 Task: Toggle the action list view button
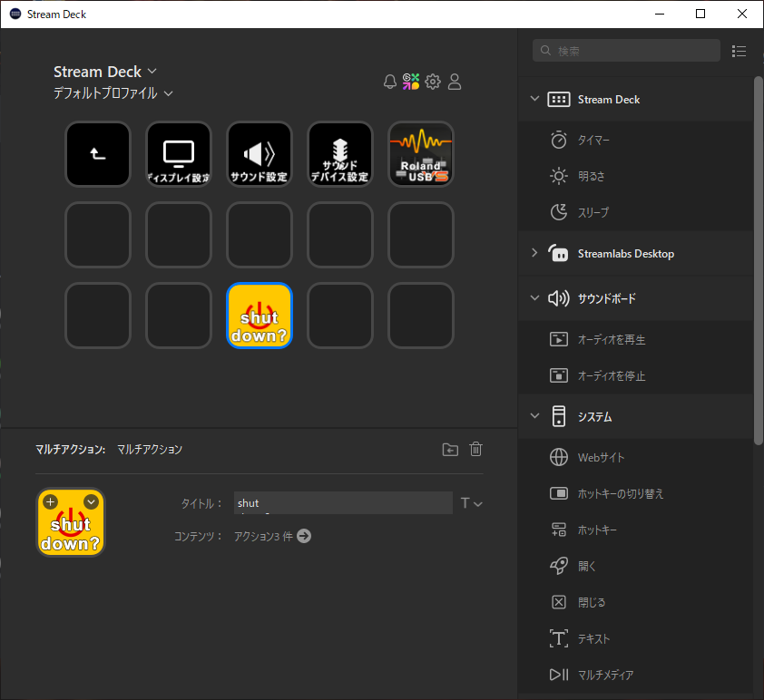click(739, 51)
